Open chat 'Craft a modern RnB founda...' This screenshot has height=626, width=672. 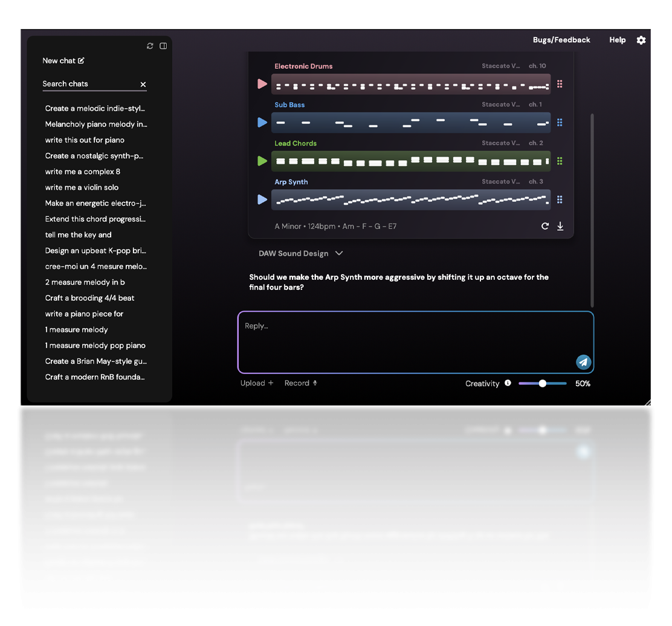point(95,378)
